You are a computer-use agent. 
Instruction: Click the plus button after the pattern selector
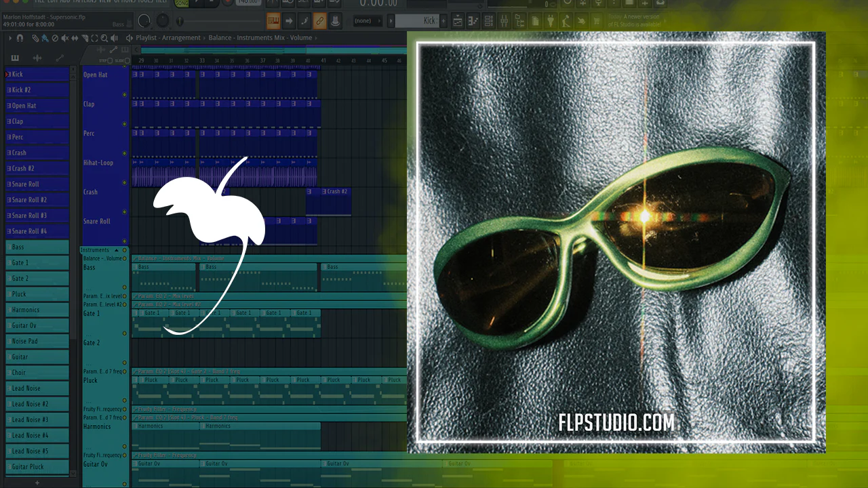coord(443,21)
